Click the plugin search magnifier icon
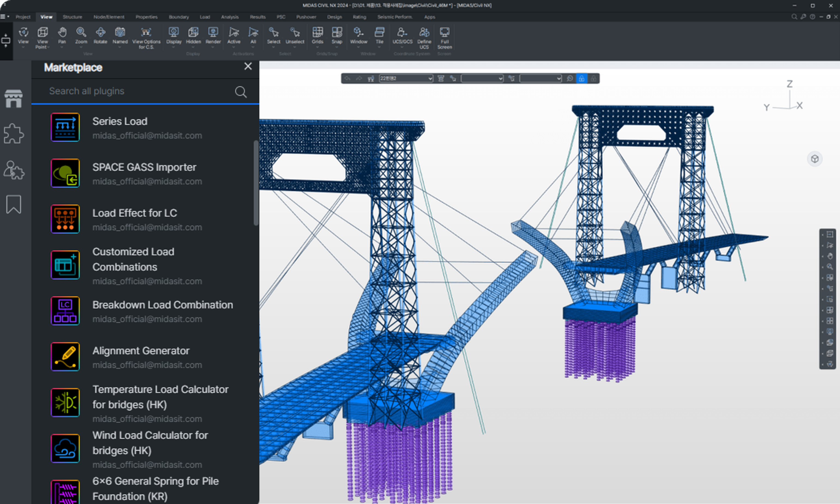The height and width of the screenshot is (504, 840). (x=241, y=92)
